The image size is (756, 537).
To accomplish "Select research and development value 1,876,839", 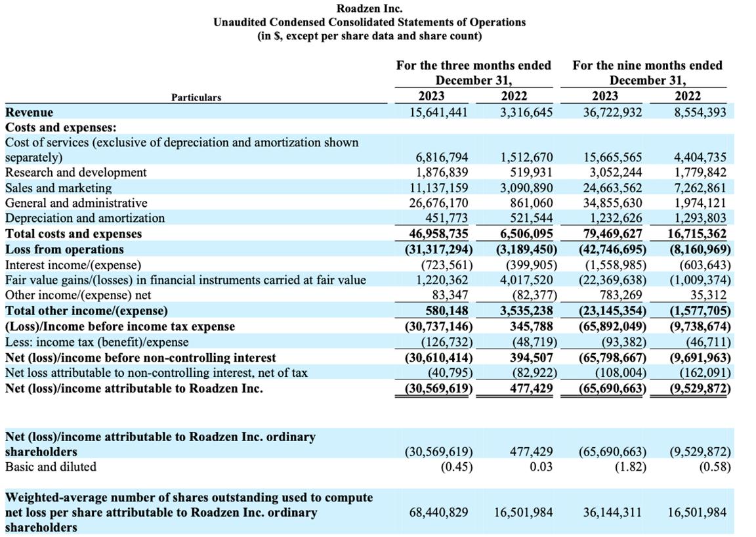I will [442, 172].
